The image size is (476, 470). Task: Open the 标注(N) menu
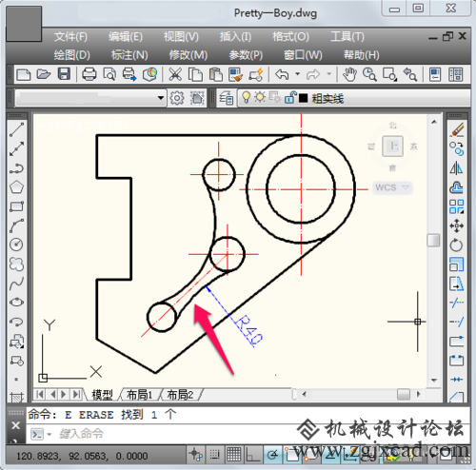pyautogui.click(x=129, y=55)
